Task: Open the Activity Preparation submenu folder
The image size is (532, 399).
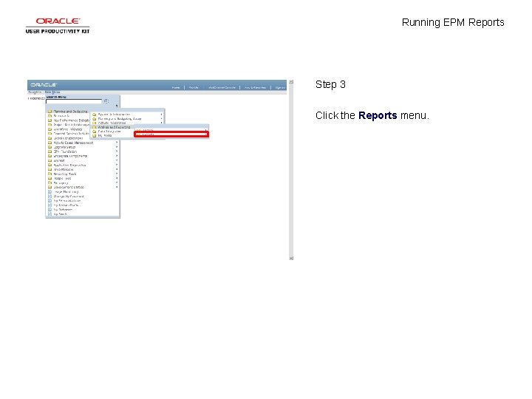Action: [x=112, y=123]
